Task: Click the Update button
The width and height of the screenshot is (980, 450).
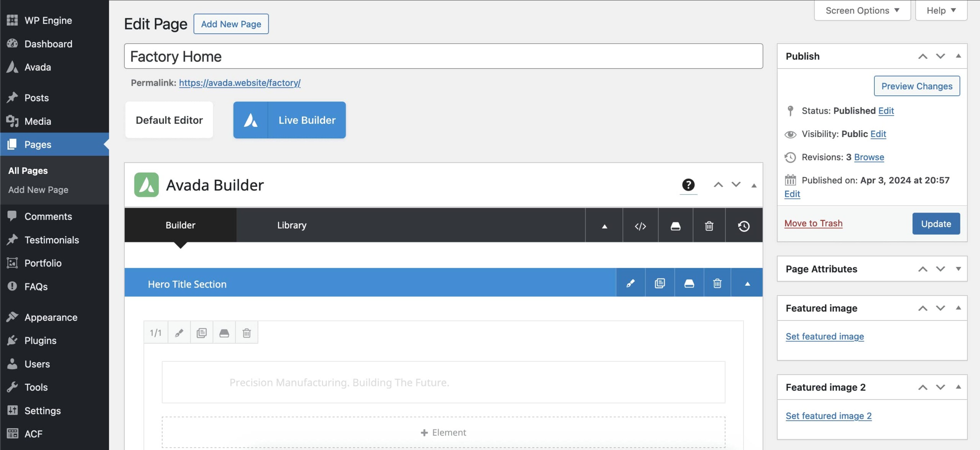Action: coord(936,224)
